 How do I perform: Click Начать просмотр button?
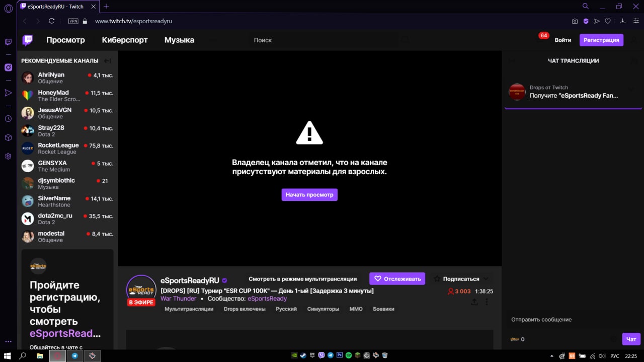309,195
